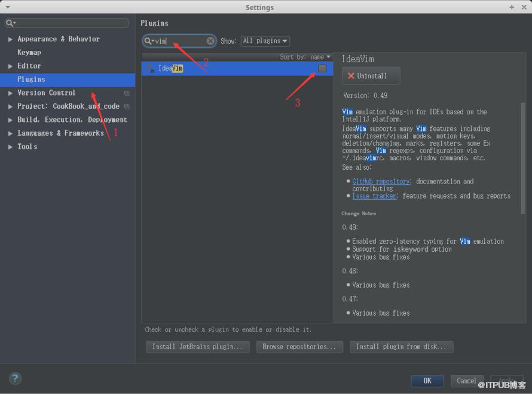Click the Project CookBook_and_code project-level icon
The width and height of the screenshot is (532, 394).
(127, 106)
